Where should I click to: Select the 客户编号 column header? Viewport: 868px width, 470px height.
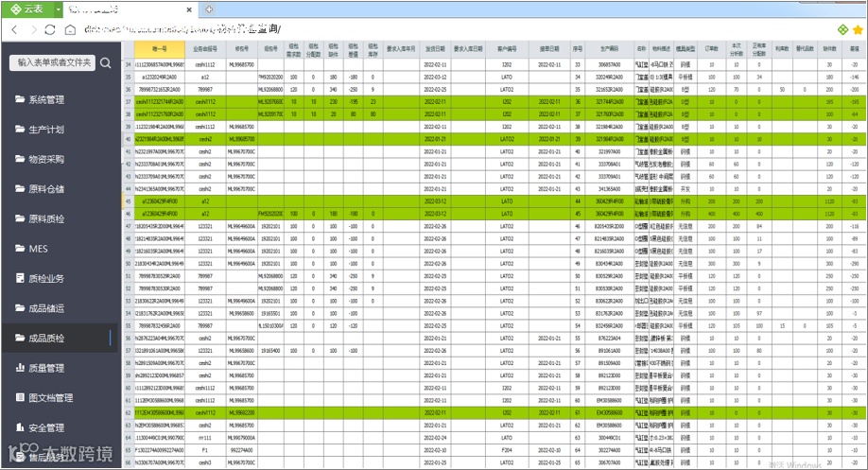(x=507, y=49)
